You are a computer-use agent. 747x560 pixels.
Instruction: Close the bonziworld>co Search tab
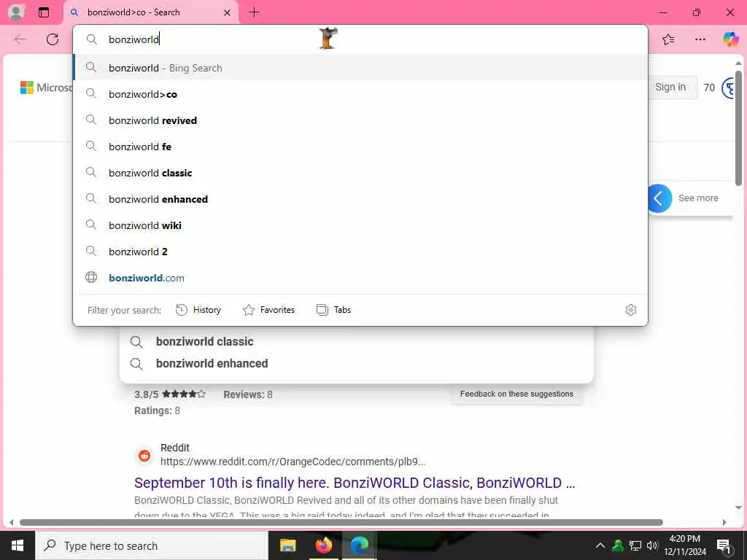click(x=228, y=13)
